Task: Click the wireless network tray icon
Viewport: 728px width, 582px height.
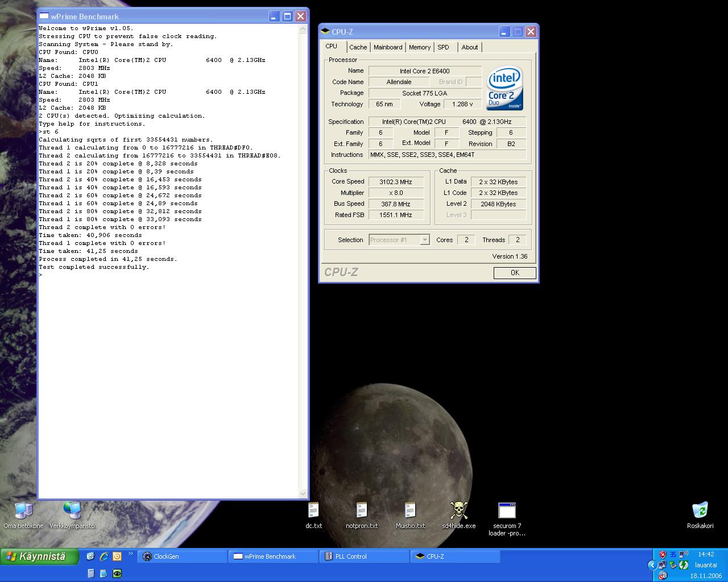Action: tap(684, 554)
